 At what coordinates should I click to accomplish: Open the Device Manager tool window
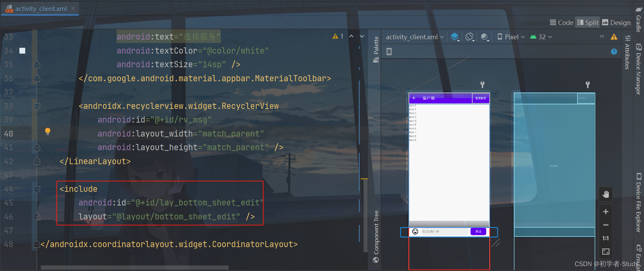click(639, 69)
